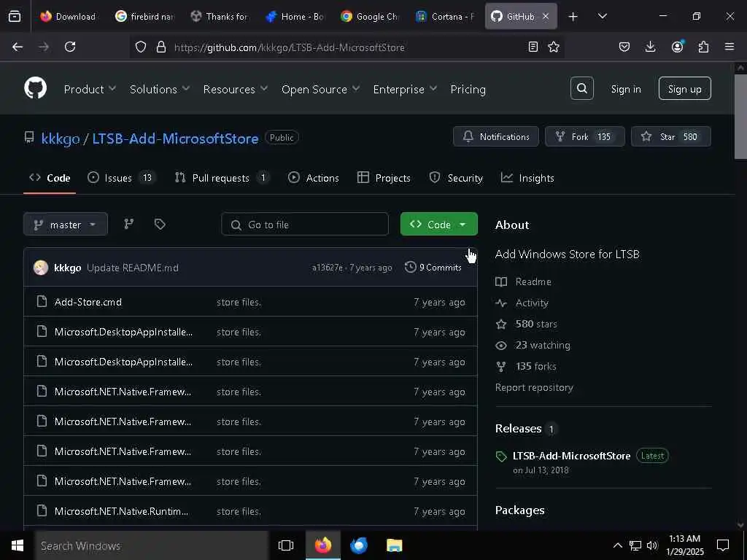Expand the Resources navigation dropdown

236,89
